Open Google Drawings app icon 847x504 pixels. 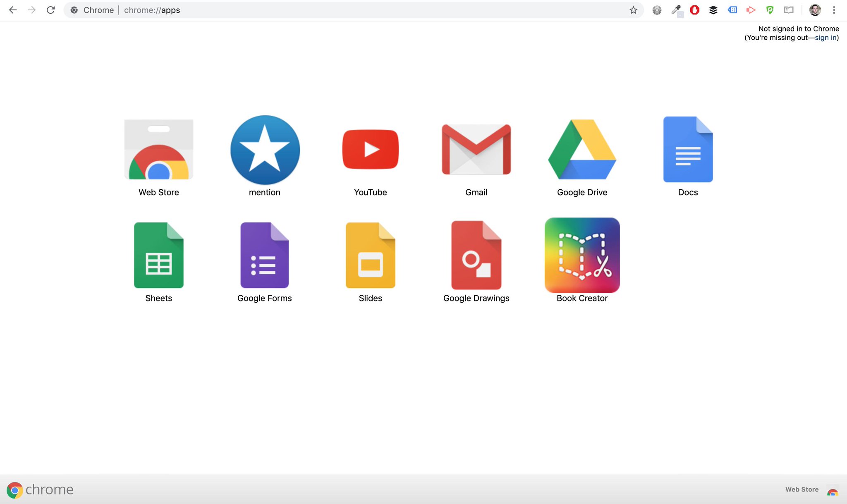point(476,255)
